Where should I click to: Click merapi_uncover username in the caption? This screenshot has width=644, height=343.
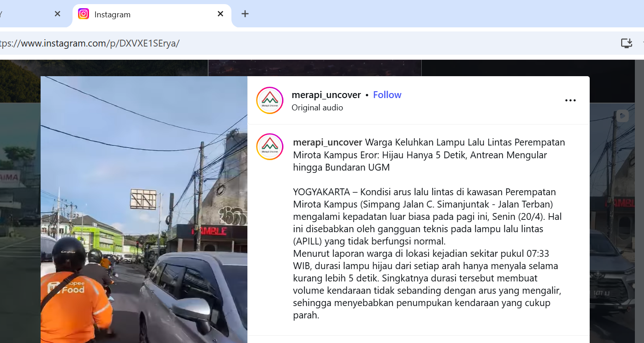tap(327, 142)
